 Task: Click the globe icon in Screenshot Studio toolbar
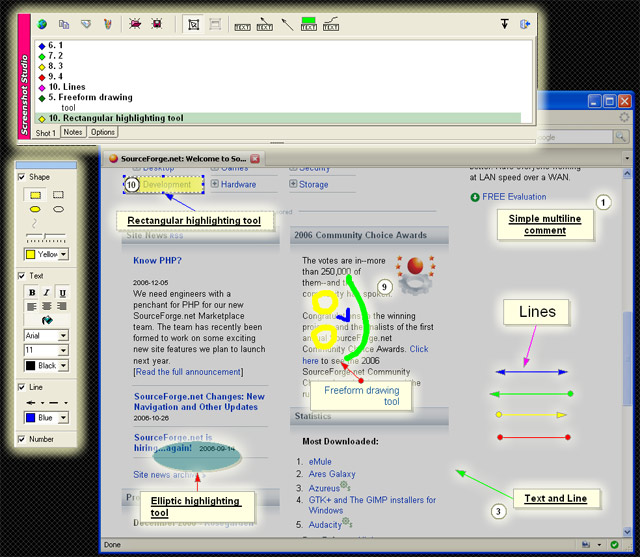click(42, 24)
